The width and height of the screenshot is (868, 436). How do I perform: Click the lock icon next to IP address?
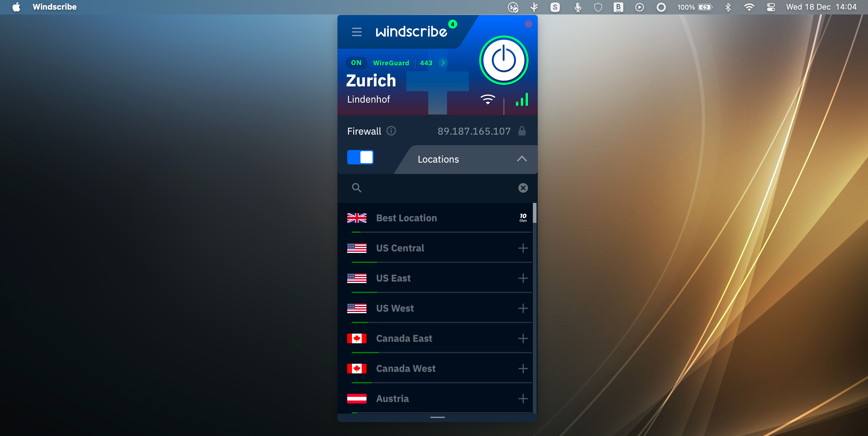click(523, 131)
